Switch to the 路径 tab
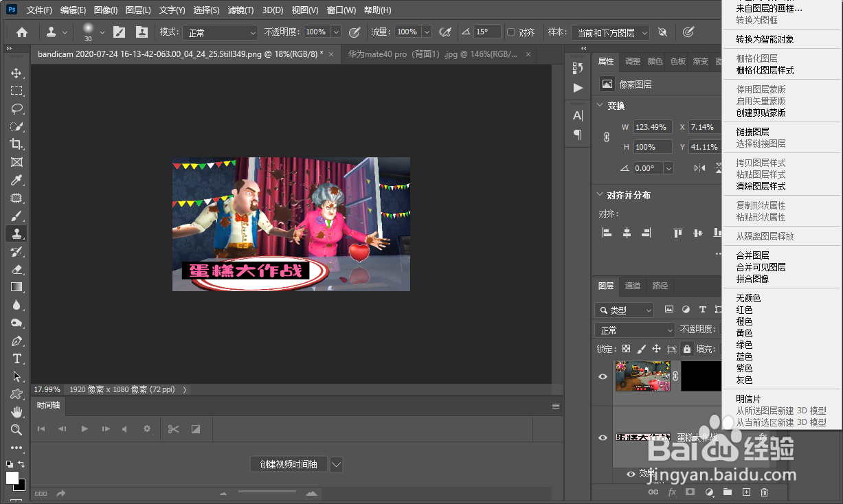Viewport: 843px width, 504px height. point(660,286)
